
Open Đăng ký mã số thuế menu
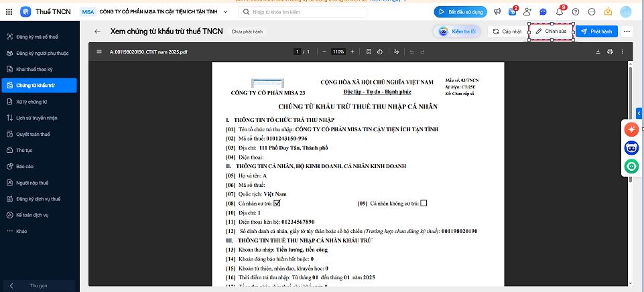(39, 37)
